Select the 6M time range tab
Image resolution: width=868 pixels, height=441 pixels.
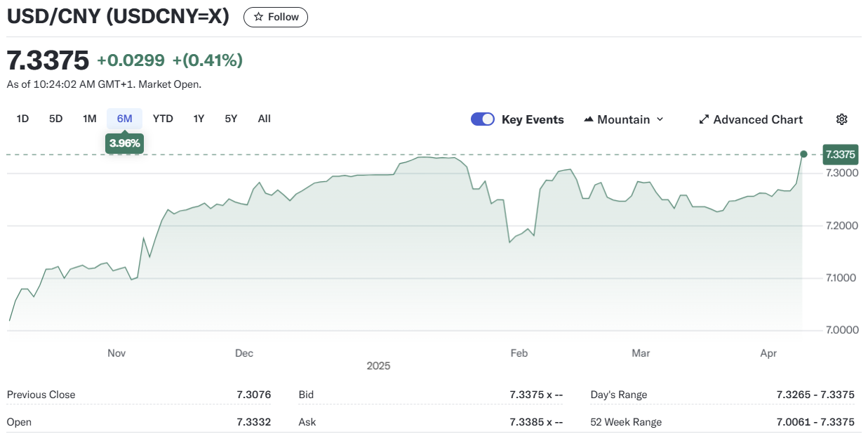click(x=124, y=119)
